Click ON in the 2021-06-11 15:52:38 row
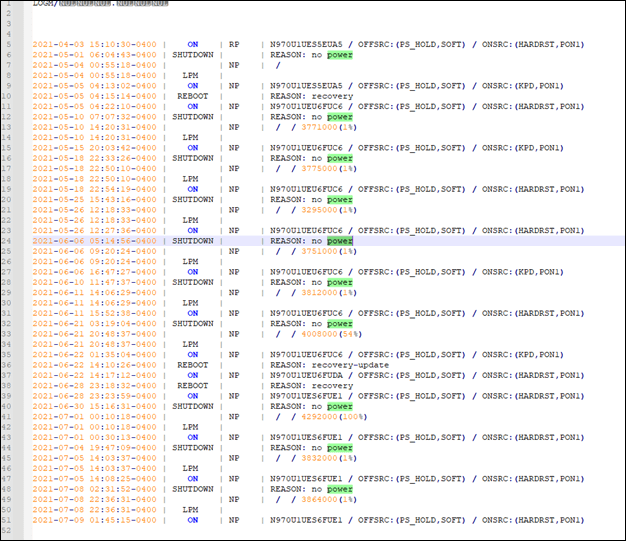 click(193, 313)
